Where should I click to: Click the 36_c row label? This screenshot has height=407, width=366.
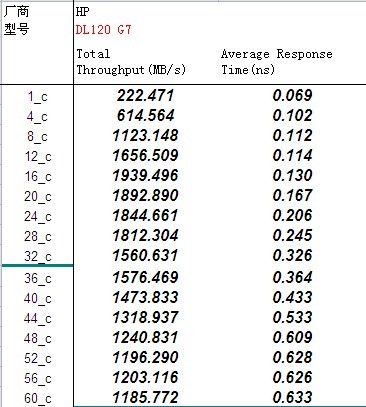pos(38,278)
